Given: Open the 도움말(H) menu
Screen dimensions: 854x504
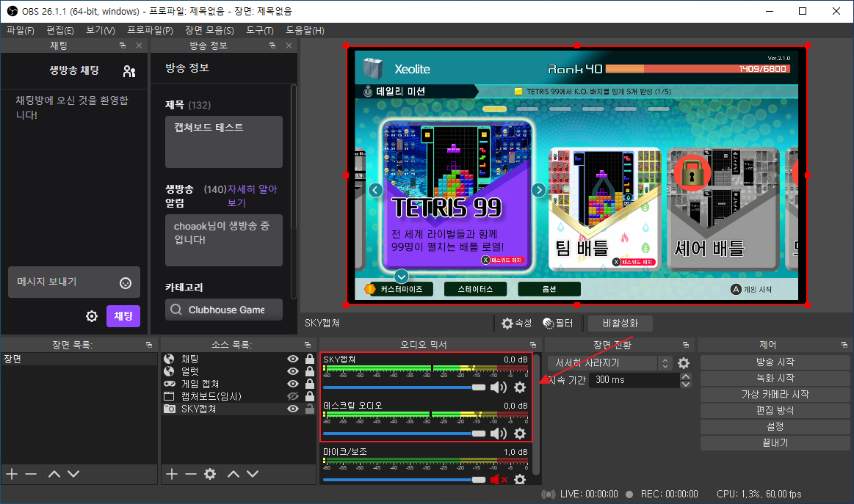Looking at the screenshot, I should coord(305,31).
